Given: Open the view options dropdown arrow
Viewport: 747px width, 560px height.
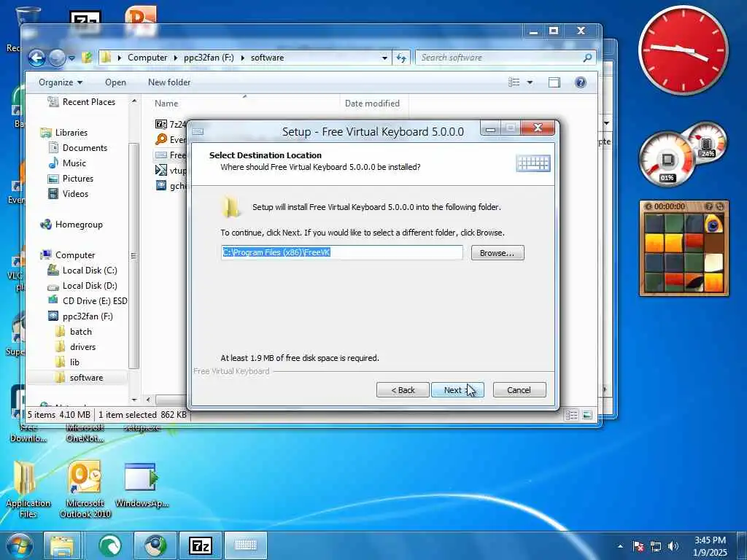Looking at the screenshot, I should tap(530, 82).
